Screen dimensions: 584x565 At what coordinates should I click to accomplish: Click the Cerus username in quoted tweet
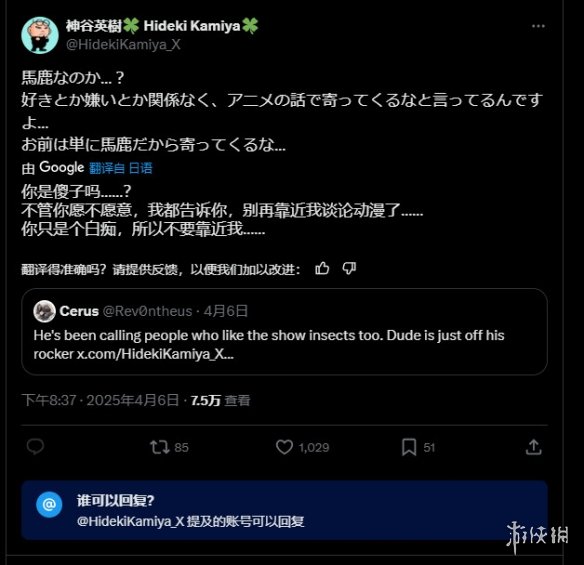click(x=79, y=311)
